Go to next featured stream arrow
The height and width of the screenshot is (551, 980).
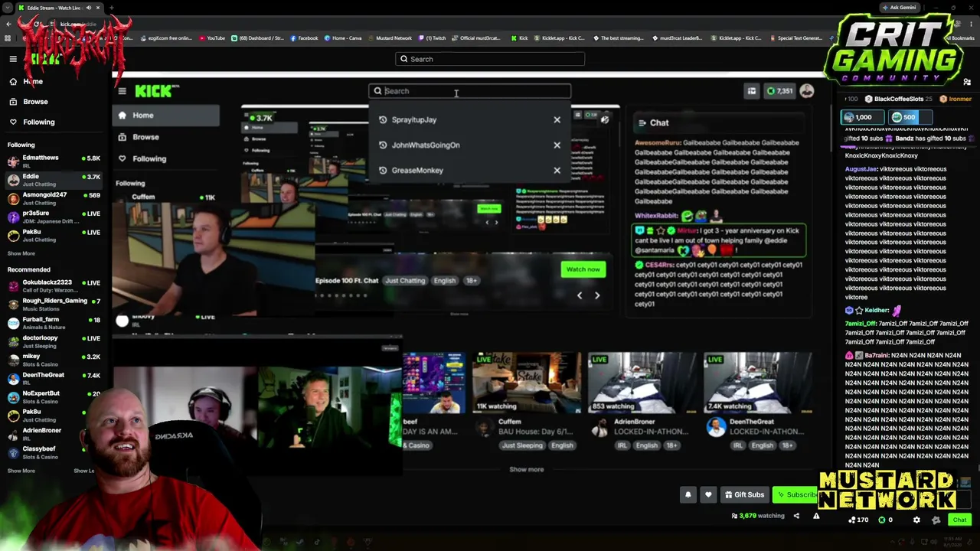tap(597, 295)
